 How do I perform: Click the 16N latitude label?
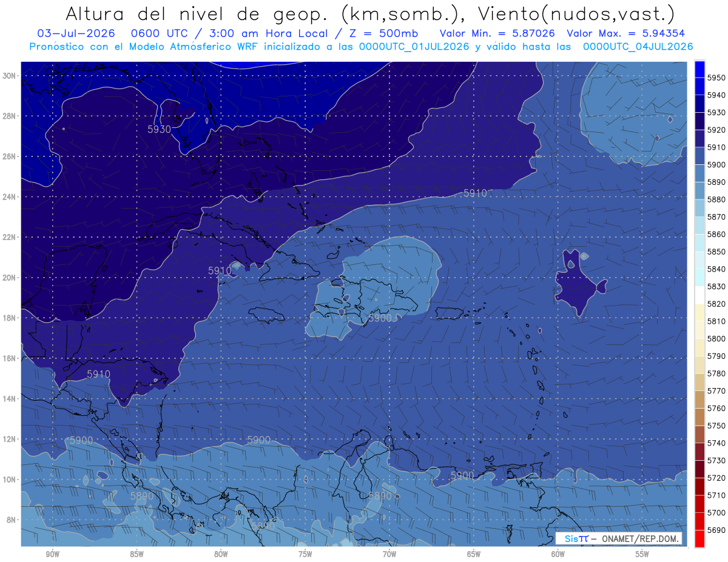point(10,358)
